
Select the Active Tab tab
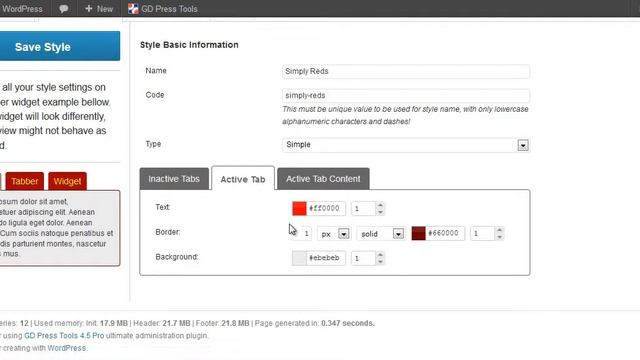[x=243, y=179]
